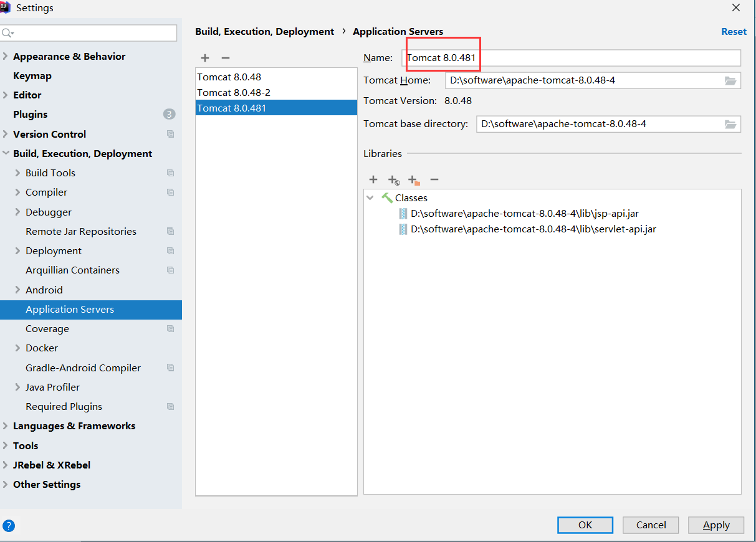Expand the Debugger node
The width and height of the screenshot is (756, 542).
pyautogui.click(x=17, y=212)
